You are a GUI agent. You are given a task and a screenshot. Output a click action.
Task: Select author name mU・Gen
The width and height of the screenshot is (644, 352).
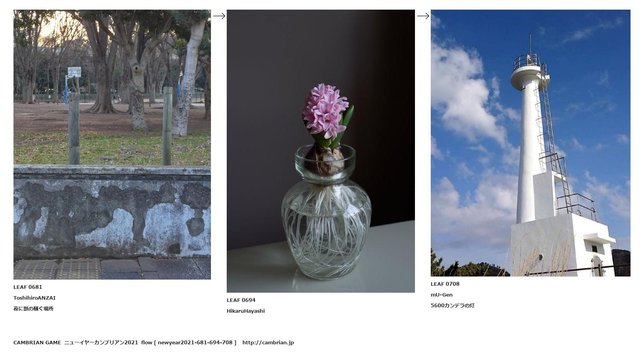(x=442, y=295)
